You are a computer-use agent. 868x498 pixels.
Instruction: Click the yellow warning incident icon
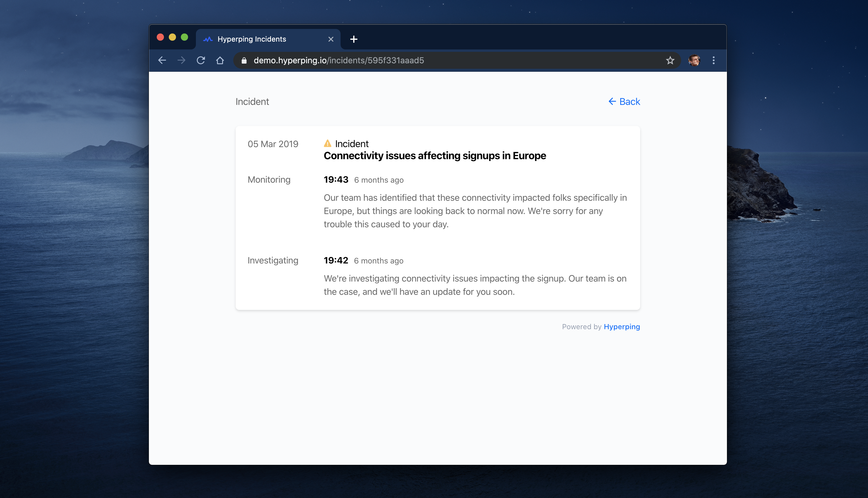(x=328, y=143)
